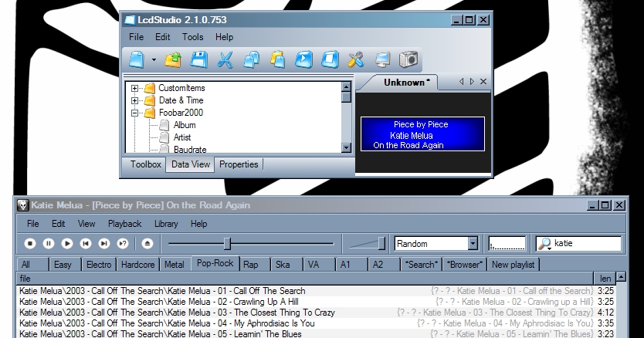Click the Play button in foobar2000
Viewport: 644px width, 338px height.
pyautogui.click(x=67, y=244)
